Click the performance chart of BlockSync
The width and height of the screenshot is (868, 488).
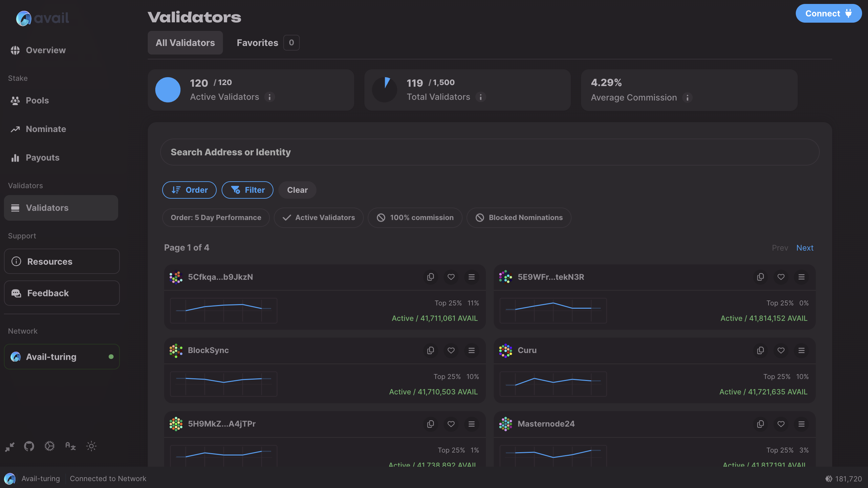click(224, 384)
